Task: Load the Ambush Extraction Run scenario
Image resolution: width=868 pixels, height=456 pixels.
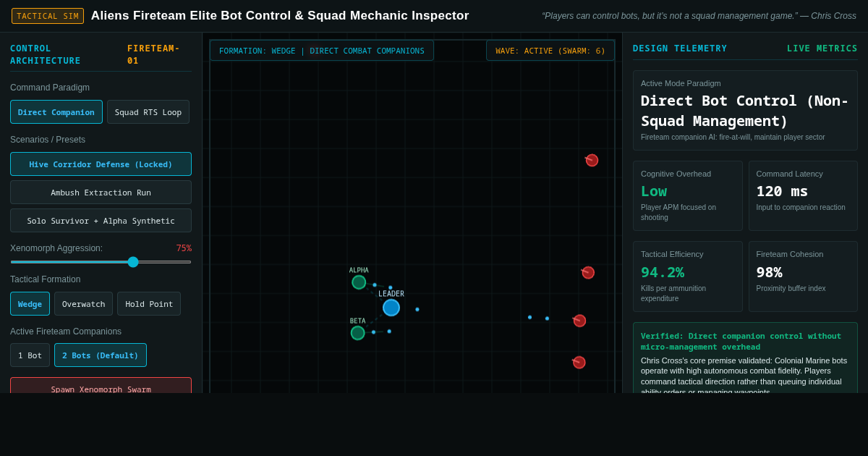Action: tap(101, 193)
